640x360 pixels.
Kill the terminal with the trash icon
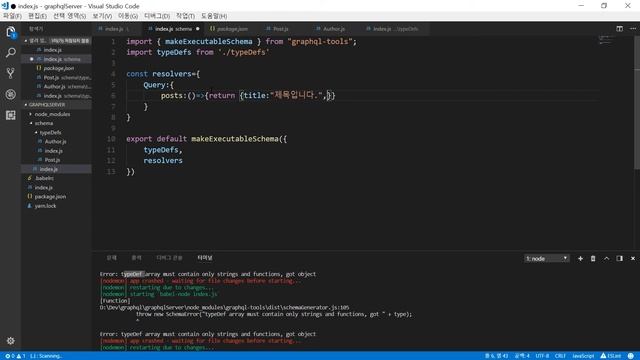pos(593,258)
